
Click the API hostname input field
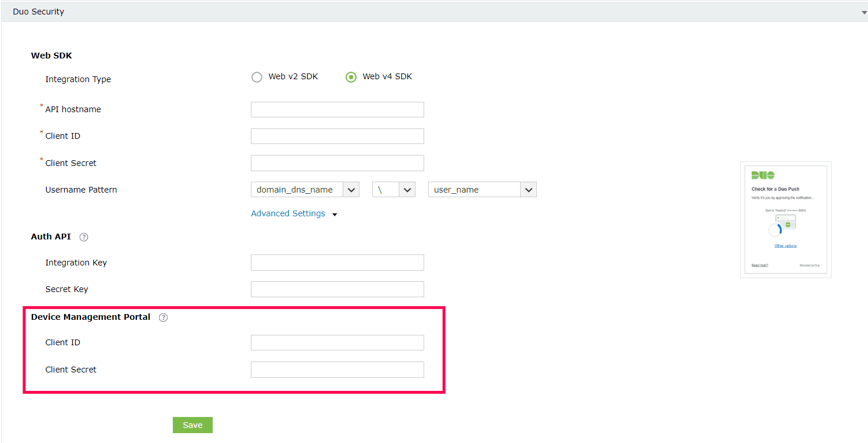337,110
